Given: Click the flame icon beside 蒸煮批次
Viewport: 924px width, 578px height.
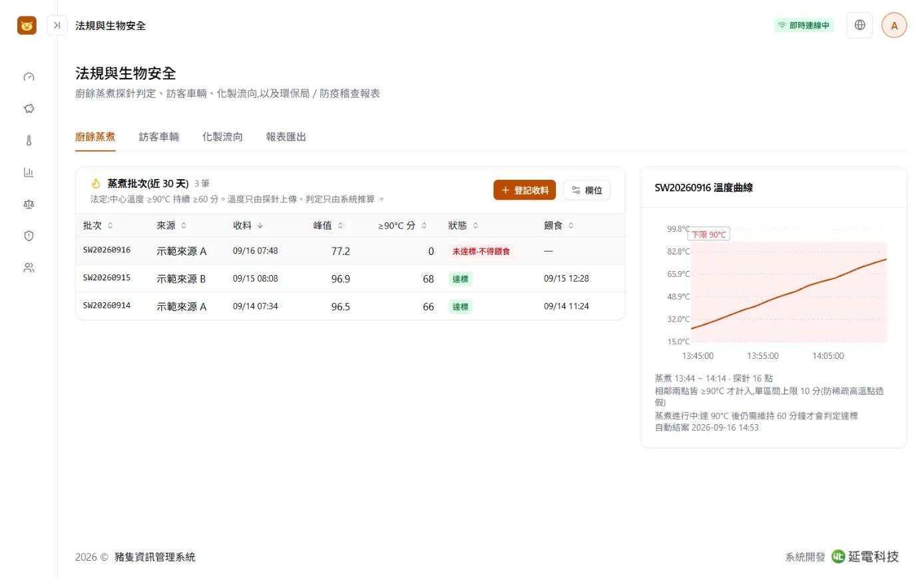Looking at the screenshot, I should [x=95, y=183].
